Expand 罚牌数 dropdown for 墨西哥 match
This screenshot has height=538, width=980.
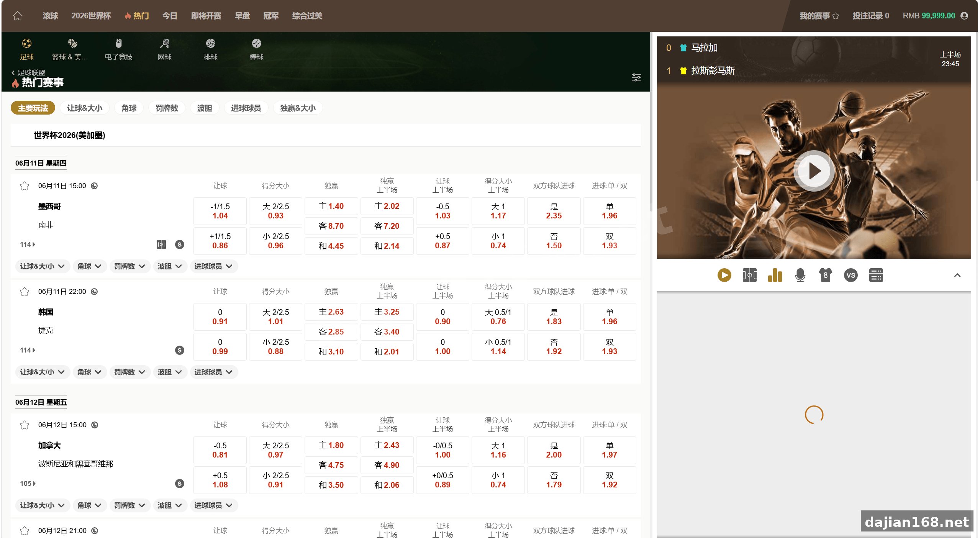129,266
